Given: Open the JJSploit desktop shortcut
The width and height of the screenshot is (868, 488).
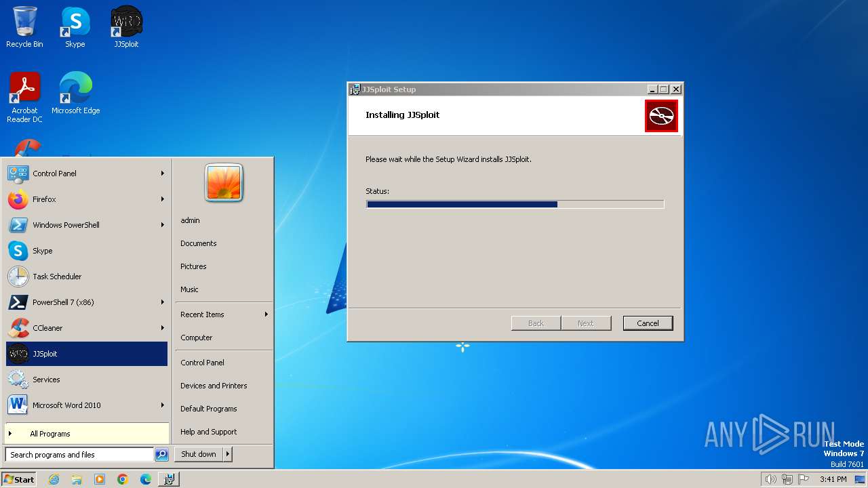Looking at the screenshot, I should 126,27.
